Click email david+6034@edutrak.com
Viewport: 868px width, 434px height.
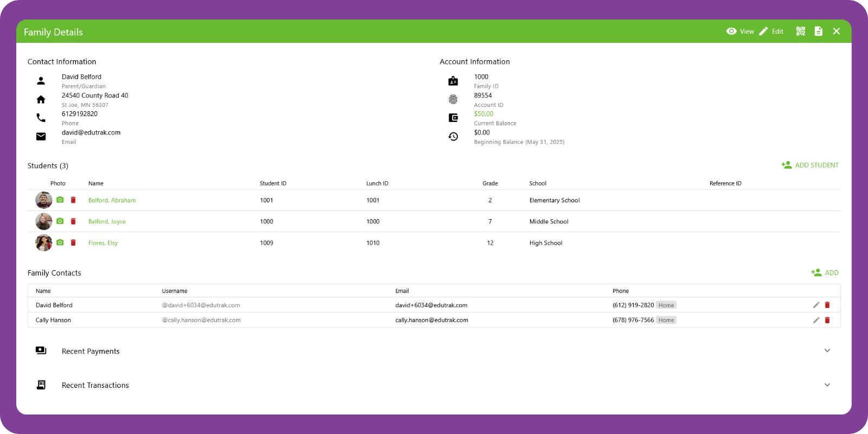click(431, 305)
